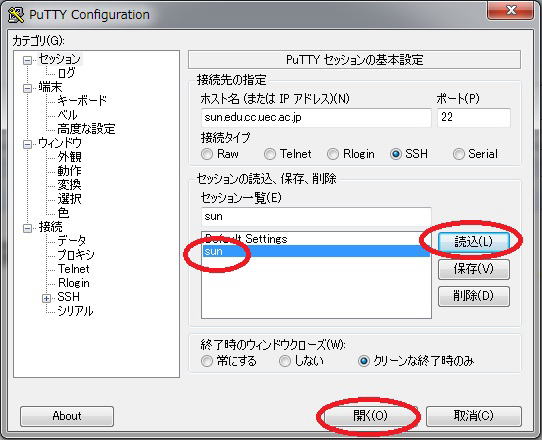This screenshot has width=542, height=440.
Task: Open the データ category
Action: point(72,241)
